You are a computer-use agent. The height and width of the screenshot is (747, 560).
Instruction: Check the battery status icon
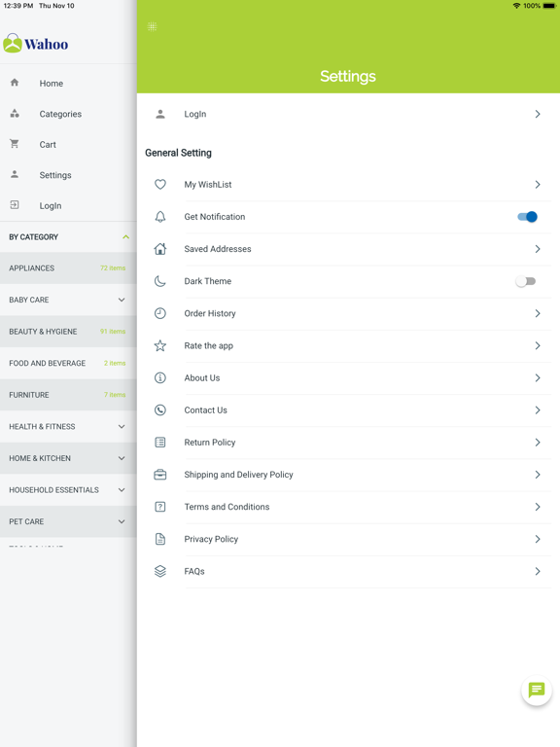[549, 6]
